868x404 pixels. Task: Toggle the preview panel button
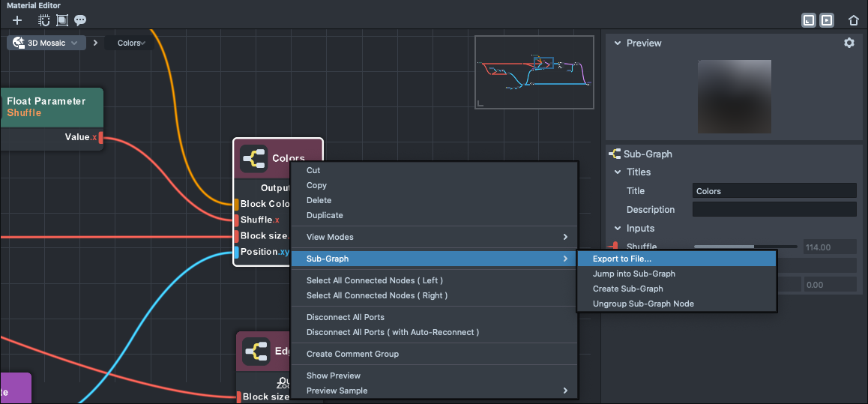tap(827, 20)
